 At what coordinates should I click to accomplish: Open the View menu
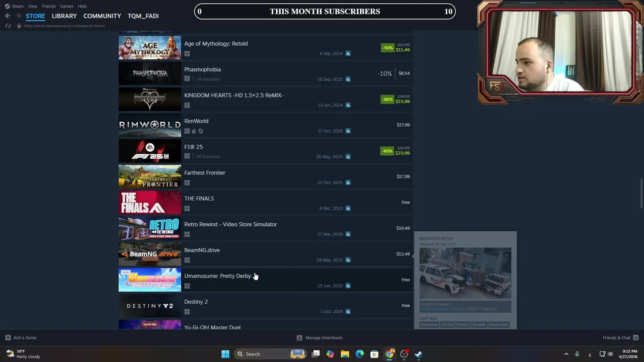33,6
